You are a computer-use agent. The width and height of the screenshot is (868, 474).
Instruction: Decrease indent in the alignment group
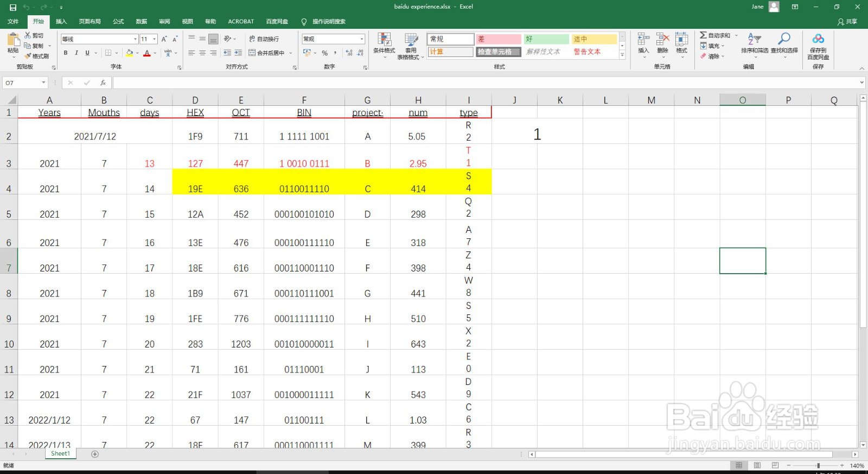pos(227,53)
